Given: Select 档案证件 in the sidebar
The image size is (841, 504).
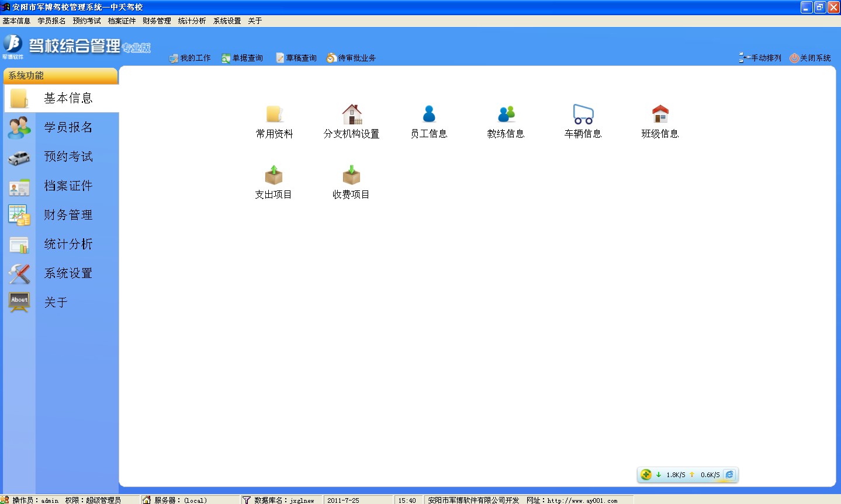Looking at the screenshot, I should 61,186.
